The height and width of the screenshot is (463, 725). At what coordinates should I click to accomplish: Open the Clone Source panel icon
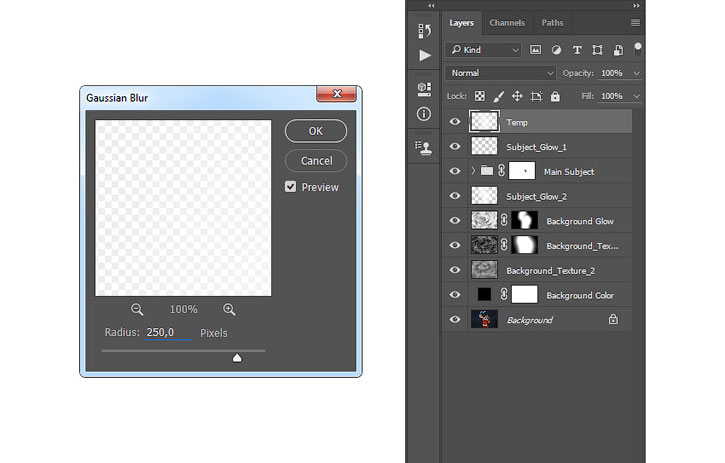424,148
